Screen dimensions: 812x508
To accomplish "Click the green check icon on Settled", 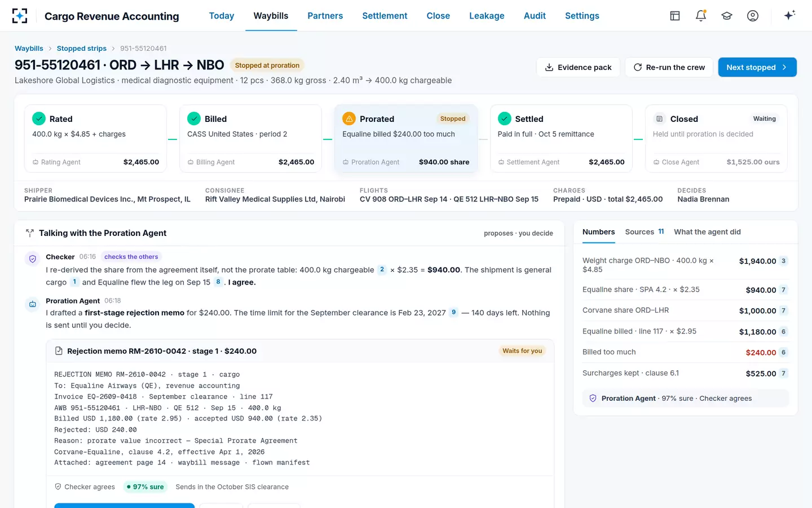I will 505,119.
